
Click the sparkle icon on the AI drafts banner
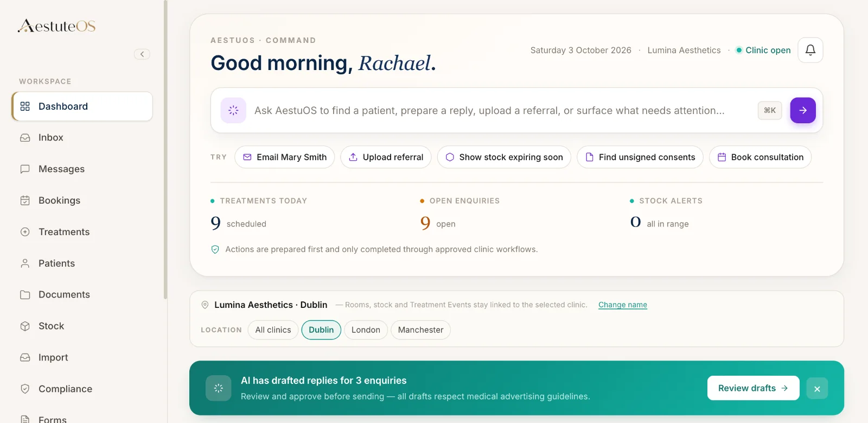tap(219, 388)
